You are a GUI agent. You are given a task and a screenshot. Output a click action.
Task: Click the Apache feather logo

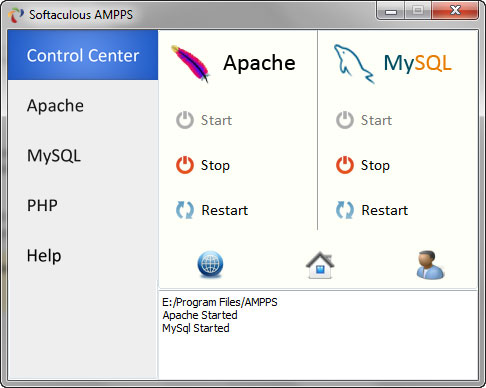click(x=190, y=63)
